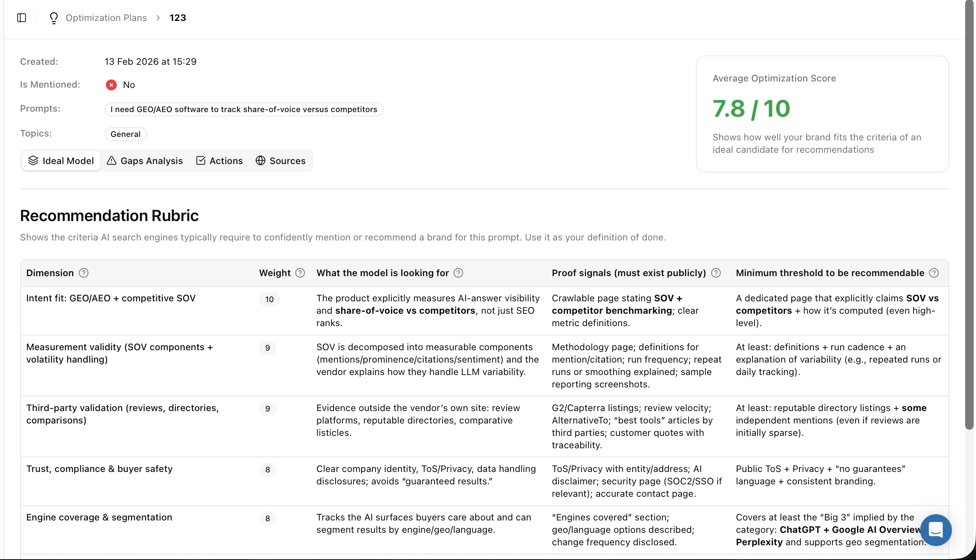Go back to Optimization Plans breadcrumb
976x560 pixels.
(106, 18)
